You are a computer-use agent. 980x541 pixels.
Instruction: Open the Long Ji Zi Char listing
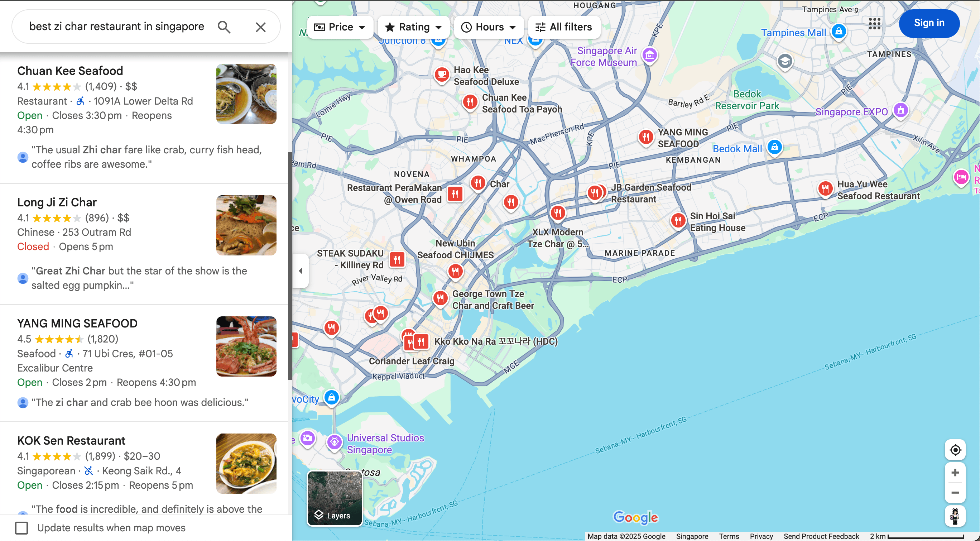point(57,202)
